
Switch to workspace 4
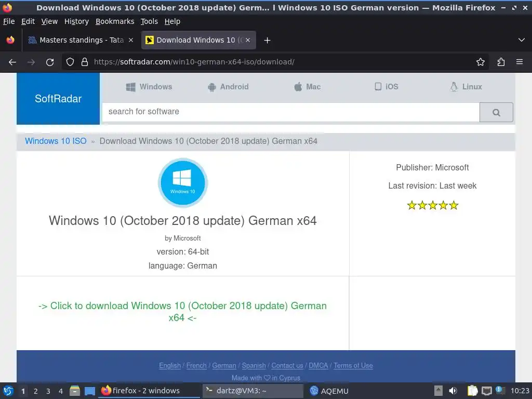[61, 391]
